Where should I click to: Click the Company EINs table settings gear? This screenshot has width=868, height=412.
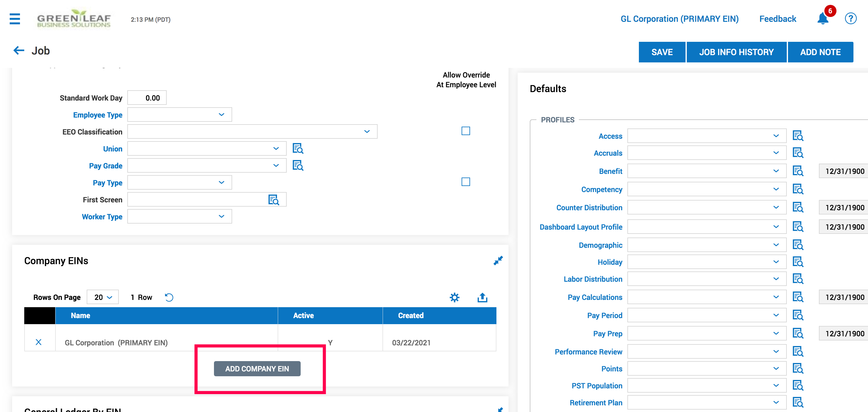pos(454,297)
